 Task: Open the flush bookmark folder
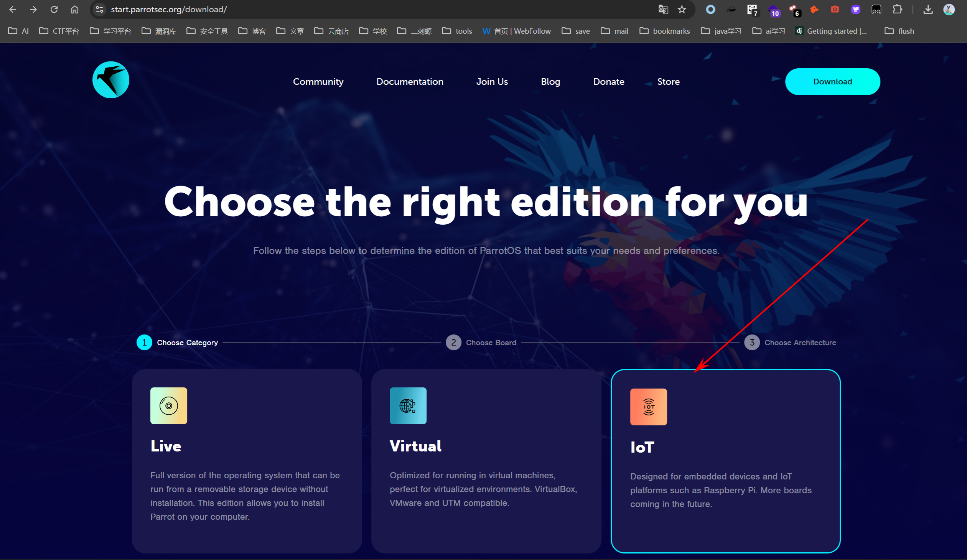[x=899, y=31]
